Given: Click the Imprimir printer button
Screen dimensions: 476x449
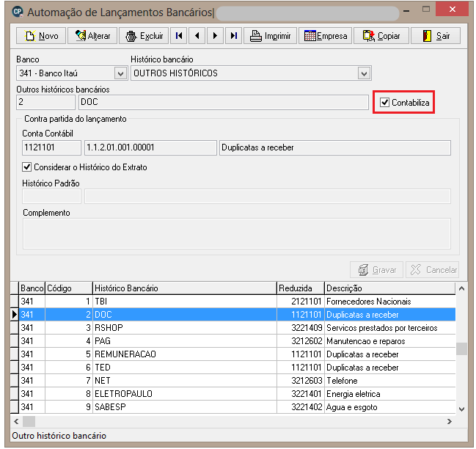Looking at the screenshot, I should 270,36.
